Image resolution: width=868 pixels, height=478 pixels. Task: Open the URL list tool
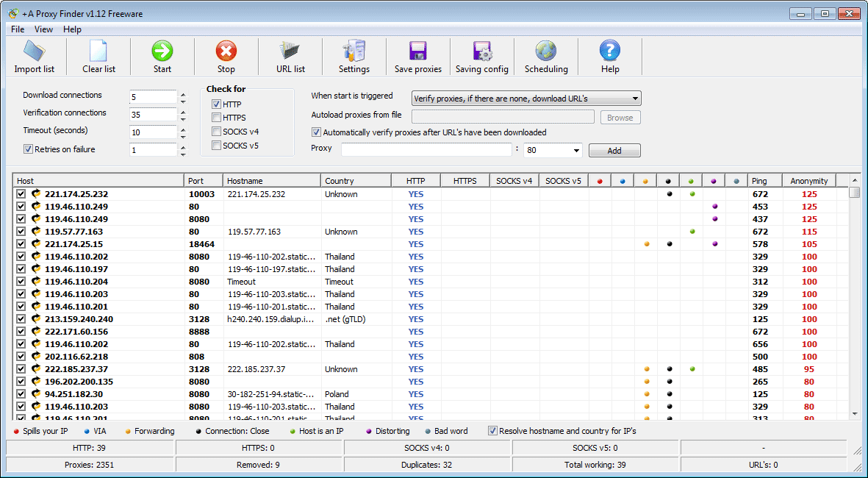290,51
